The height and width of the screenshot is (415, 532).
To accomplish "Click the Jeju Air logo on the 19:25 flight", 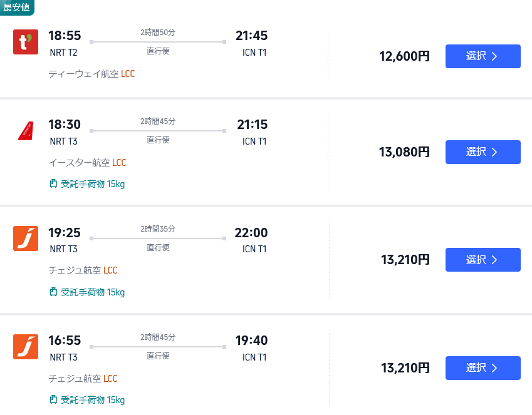I will (x=26, y=238).
